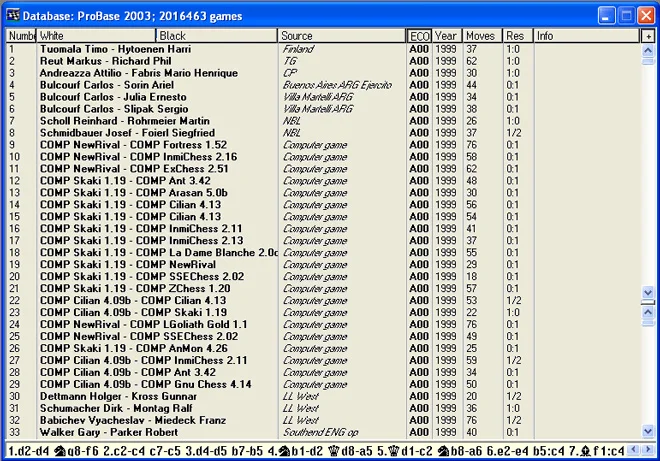Click the Year column header
This screenshot has width=660, height=461.
447,36
